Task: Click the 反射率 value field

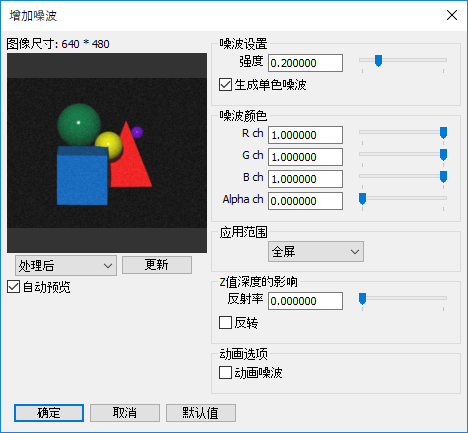Action: coord(305,301)
